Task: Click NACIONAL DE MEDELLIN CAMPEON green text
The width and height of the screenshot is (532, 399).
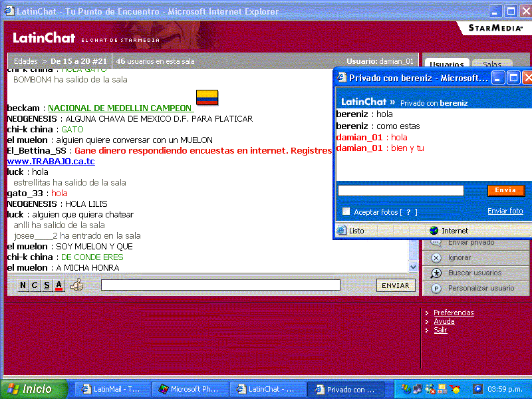Action: [121, 108]
